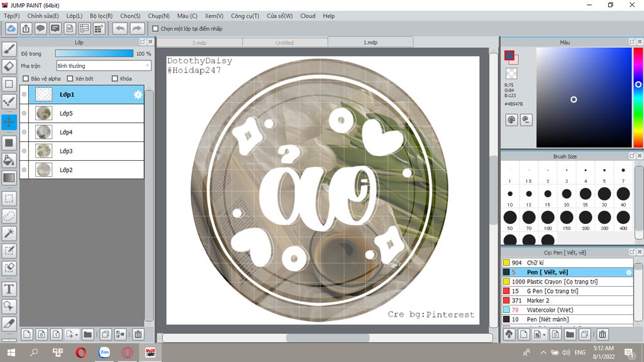
Task: Show hidden system tray icons chevron
Action: (543, 353)
